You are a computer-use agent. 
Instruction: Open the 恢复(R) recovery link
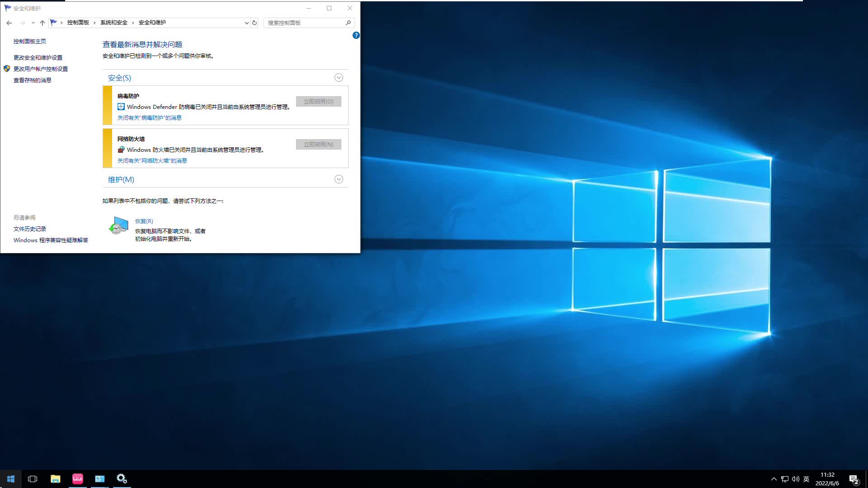[144, 221]
